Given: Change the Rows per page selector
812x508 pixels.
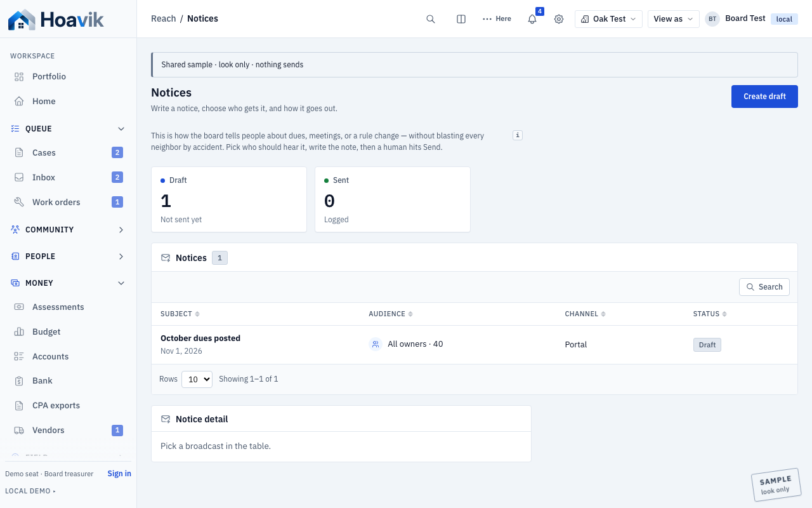Looking at the screenshot, I should point(197,379).
